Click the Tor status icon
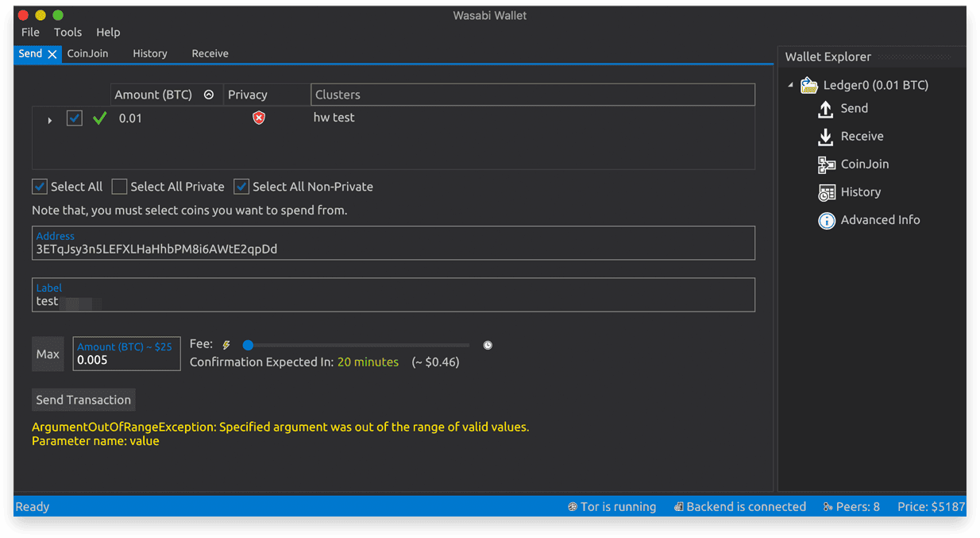The image size is (980, 538). tap(573, 507)
